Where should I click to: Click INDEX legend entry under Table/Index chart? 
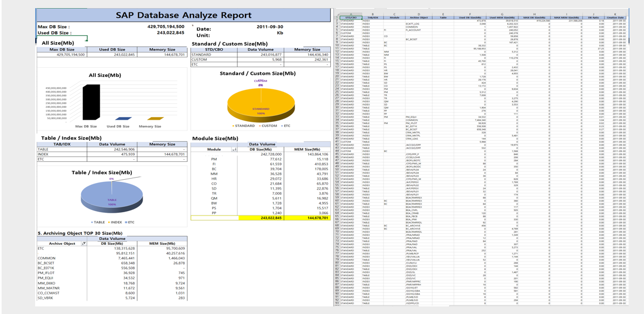[115, 223]
